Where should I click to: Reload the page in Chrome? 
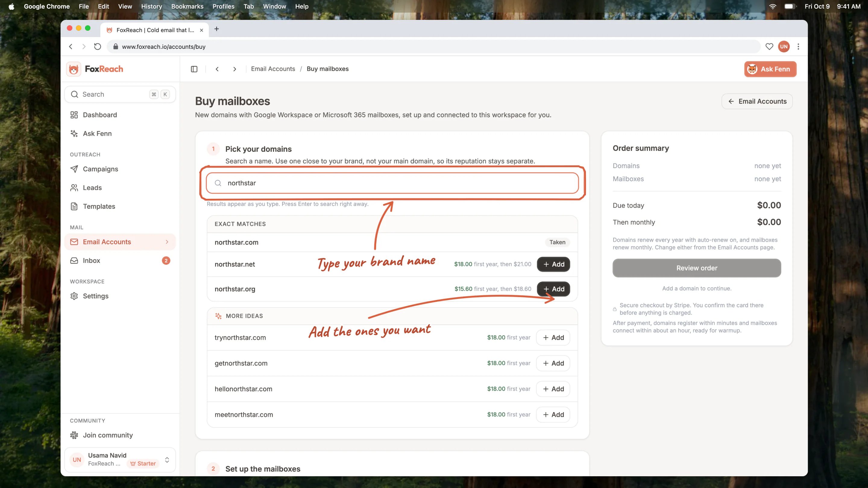point(97,46)
